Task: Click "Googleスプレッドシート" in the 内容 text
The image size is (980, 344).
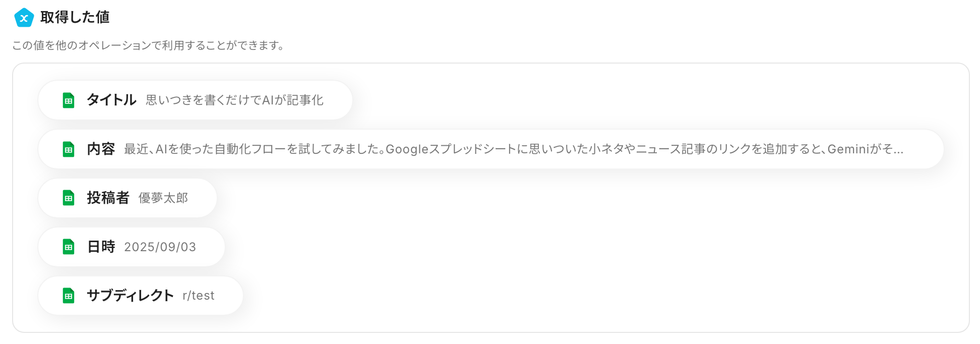Action: 451,149
